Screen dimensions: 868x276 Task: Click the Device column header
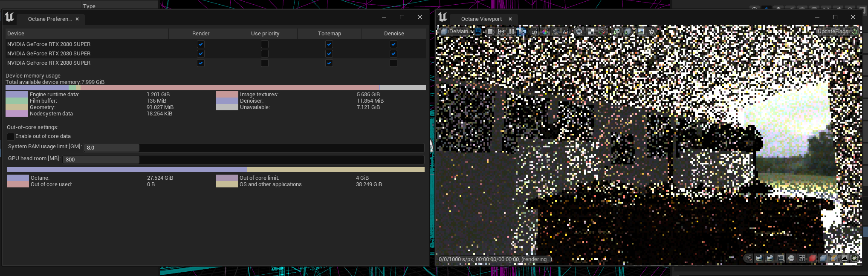click(87, 34)
